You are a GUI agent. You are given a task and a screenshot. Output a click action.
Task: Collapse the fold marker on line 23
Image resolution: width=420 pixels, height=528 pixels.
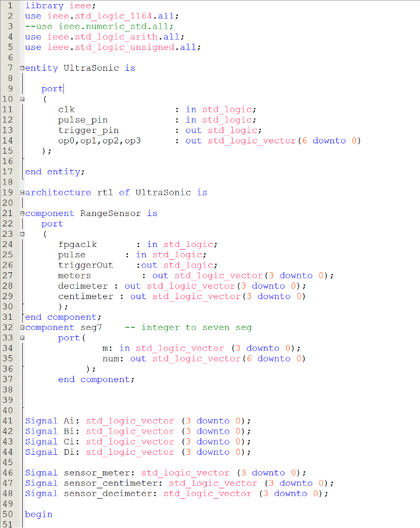[22, 234]
